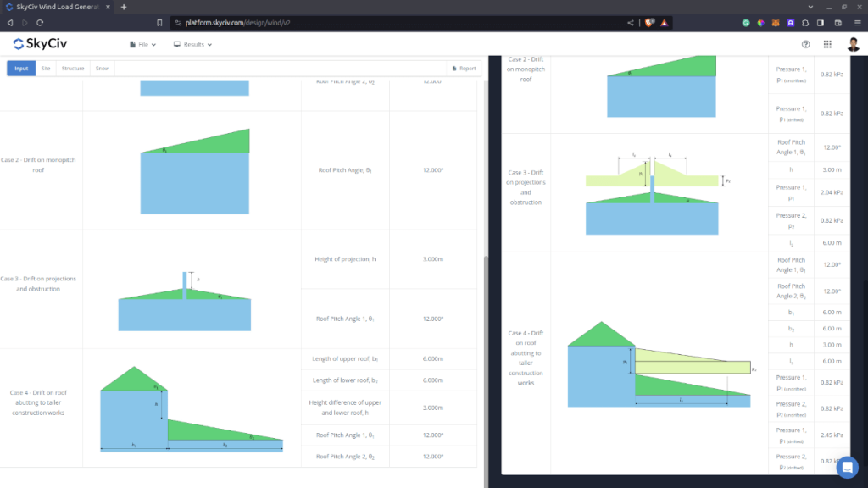Open the MetaMask fox extension

pyautogui.click(x=775, y=23)
